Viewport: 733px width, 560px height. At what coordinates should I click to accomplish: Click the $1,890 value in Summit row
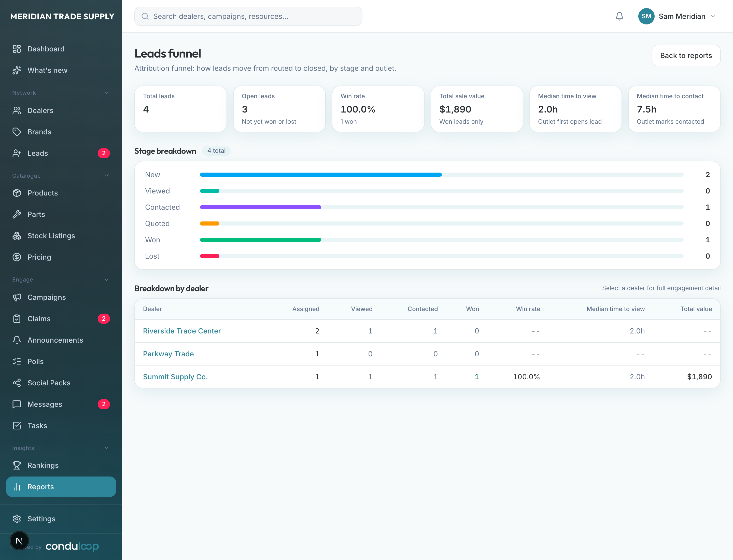click(x=699, y=377)
